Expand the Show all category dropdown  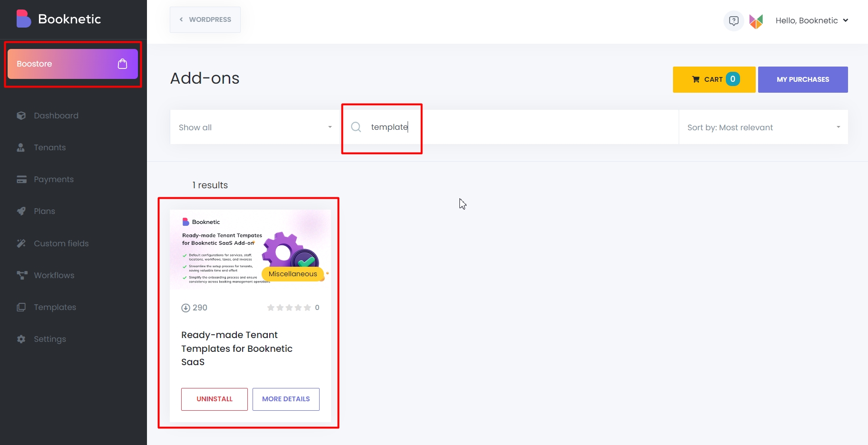click(x=255, y=127)
